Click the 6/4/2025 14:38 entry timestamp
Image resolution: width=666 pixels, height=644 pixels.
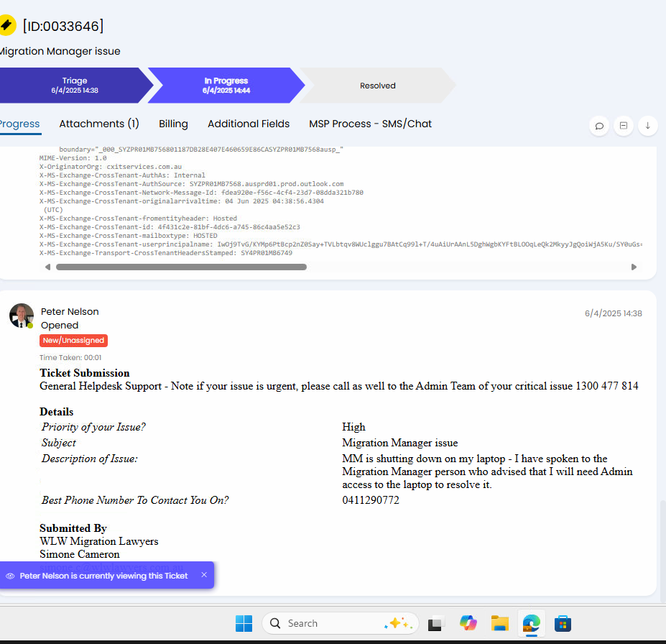(x=614, y=313)
